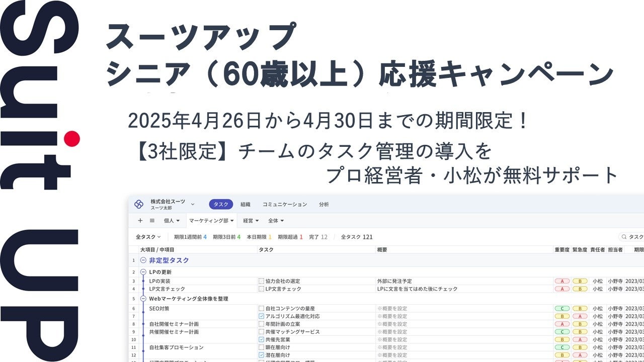Click 担当者 小野寺 in 共催先営業 row
Viewport: 644px width, 362px height.
pos(615,339)
